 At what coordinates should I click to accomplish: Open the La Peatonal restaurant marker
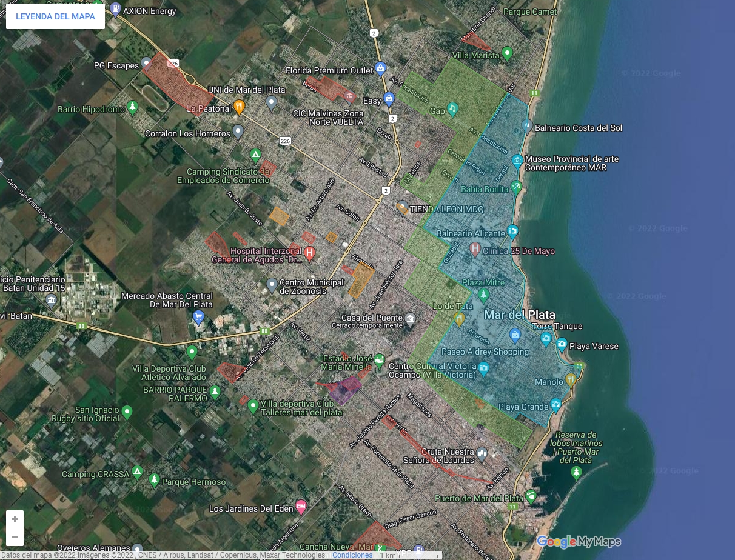pyautogui.click(x=239, y=107)
